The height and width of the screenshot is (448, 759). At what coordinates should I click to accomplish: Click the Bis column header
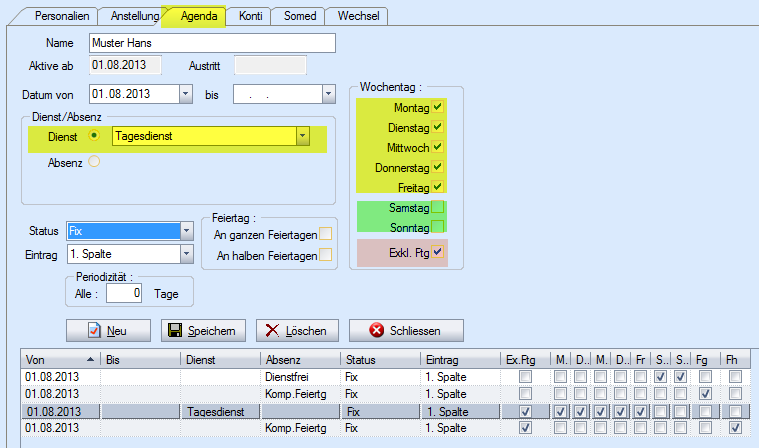(x=140, y=359)
